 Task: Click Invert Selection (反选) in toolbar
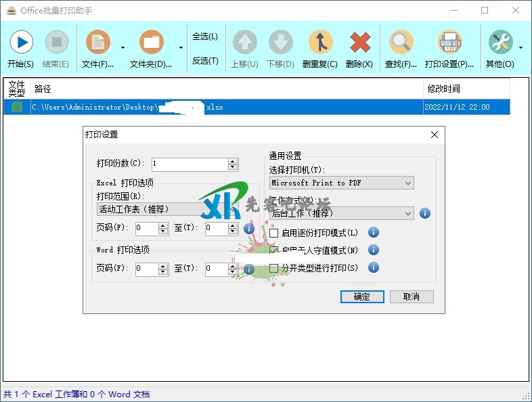pos(205,61)
